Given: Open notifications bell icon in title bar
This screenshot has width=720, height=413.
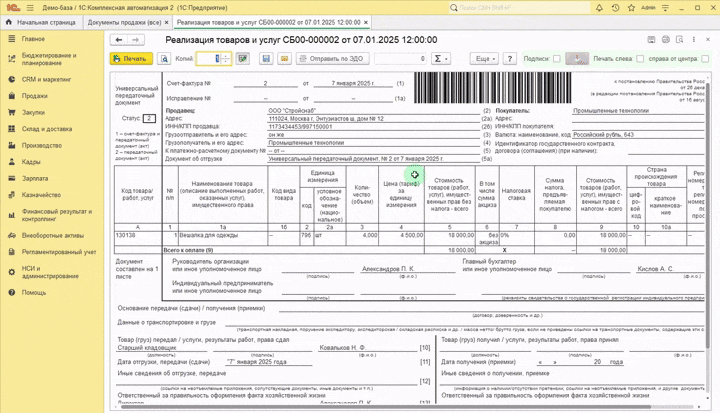Looking at the screenshot, I should tap(599, 8).
